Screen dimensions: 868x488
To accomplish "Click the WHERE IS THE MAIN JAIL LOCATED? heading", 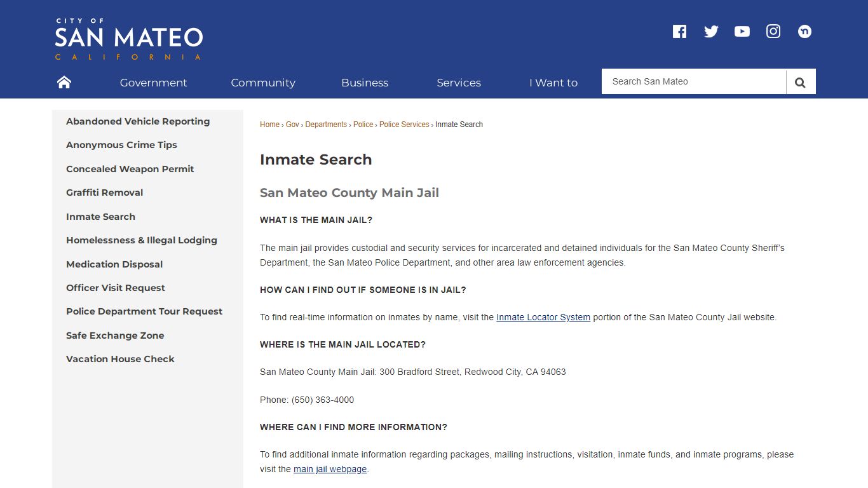I will pos(342,344).
